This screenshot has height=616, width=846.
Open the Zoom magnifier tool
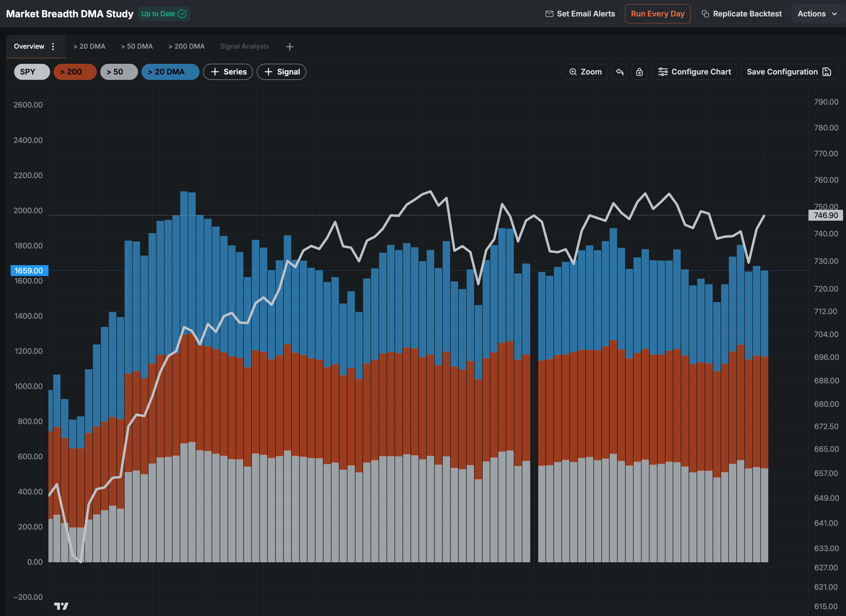585,72
